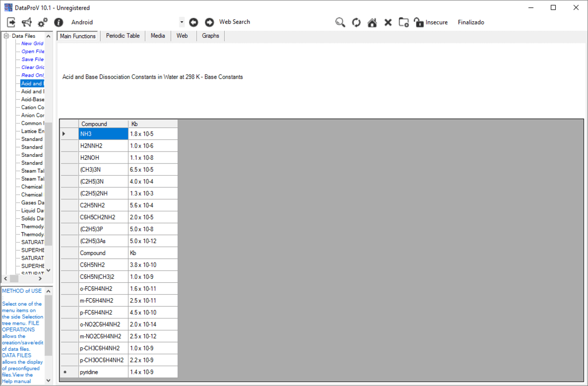Click the info circle icon

[58, 22]
